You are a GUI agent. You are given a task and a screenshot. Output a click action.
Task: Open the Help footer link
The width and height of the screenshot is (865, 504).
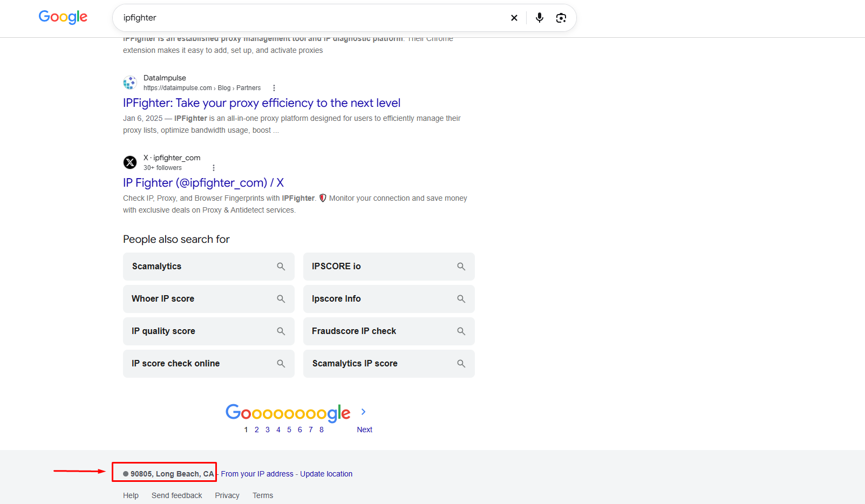pos(131,495)
